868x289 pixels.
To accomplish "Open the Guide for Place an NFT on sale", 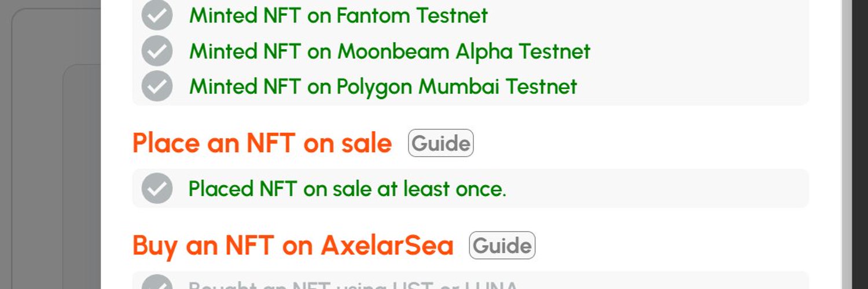I will (441, 143).
